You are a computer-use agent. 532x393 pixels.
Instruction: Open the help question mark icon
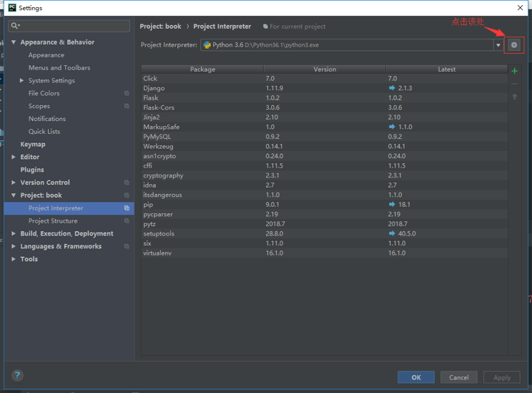point(17,375)
